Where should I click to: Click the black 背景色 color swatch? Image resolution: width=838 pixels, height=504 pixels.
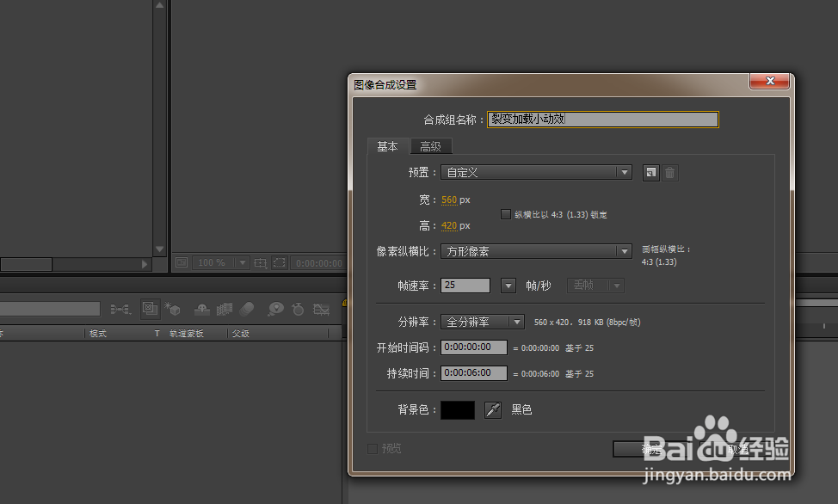[458, 410]
